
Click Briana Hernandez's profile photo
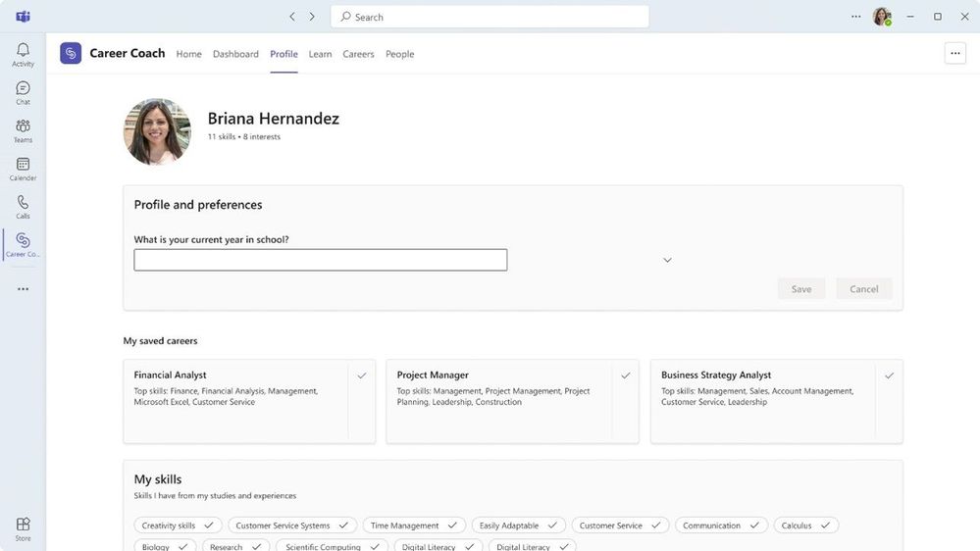click(x=157, y=131)
